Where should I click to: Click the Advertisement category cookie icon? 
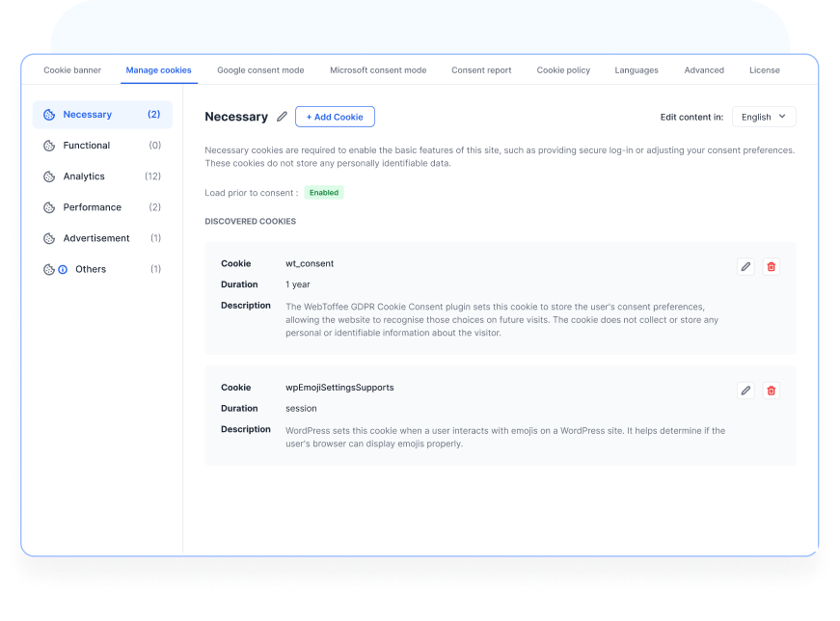(x=49, y=238)
